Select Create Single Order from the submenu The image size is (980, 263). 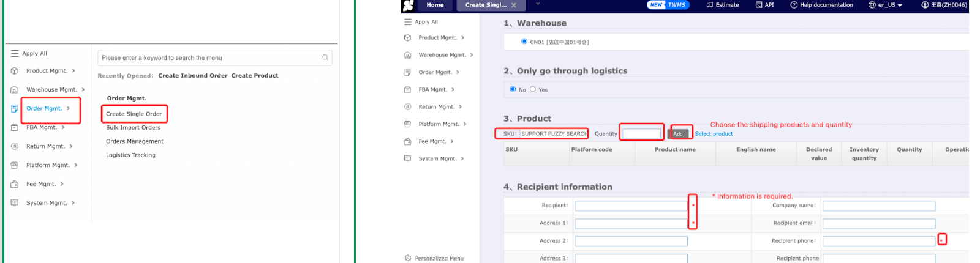134,114
